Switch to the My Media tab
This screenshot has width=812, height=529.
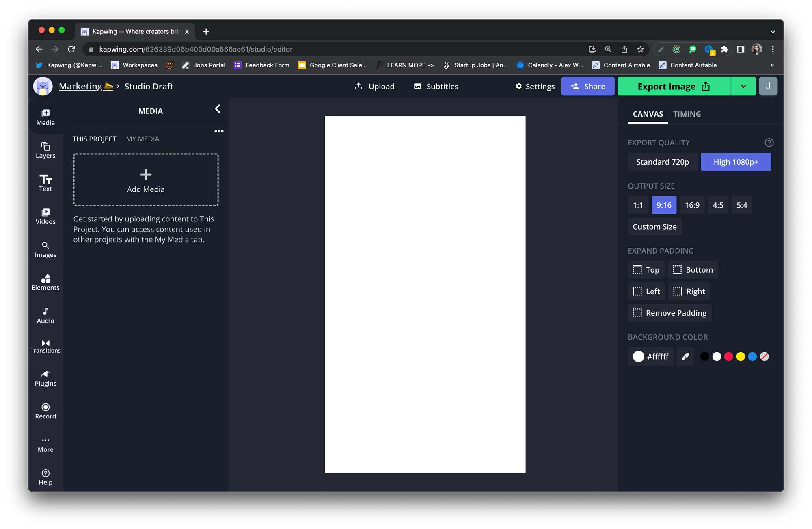[143, 139]
